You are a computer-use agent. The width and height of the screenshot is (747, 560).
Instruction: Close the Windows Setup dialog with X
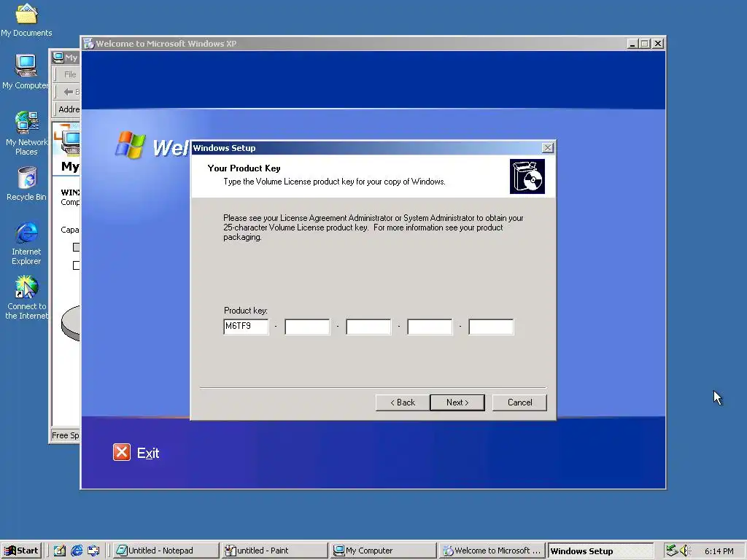click(x=548, y=148)
